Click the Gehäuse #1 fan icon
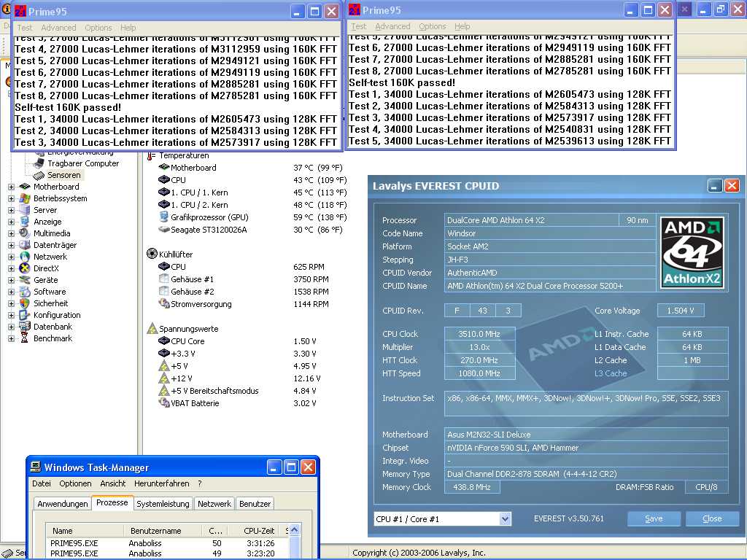The height and width of the screenshot is (560, 747). pos(164,279)
